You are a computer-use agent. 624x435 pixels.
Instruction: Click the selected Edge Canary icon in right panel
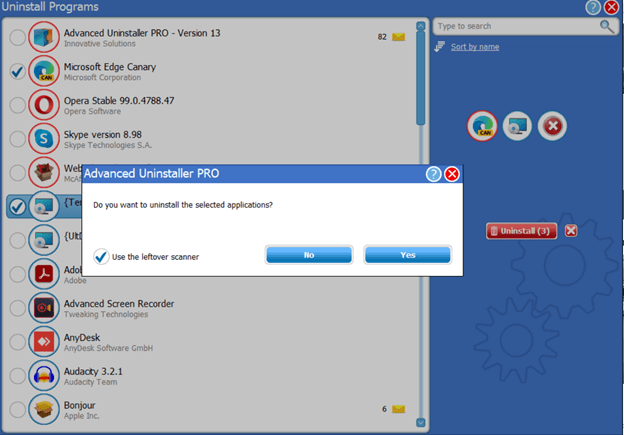[x=482, y=126]
